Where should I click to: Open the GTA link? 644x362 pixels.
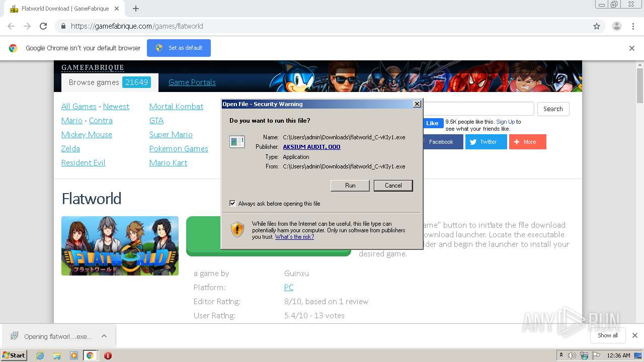[x=156, y=121]
